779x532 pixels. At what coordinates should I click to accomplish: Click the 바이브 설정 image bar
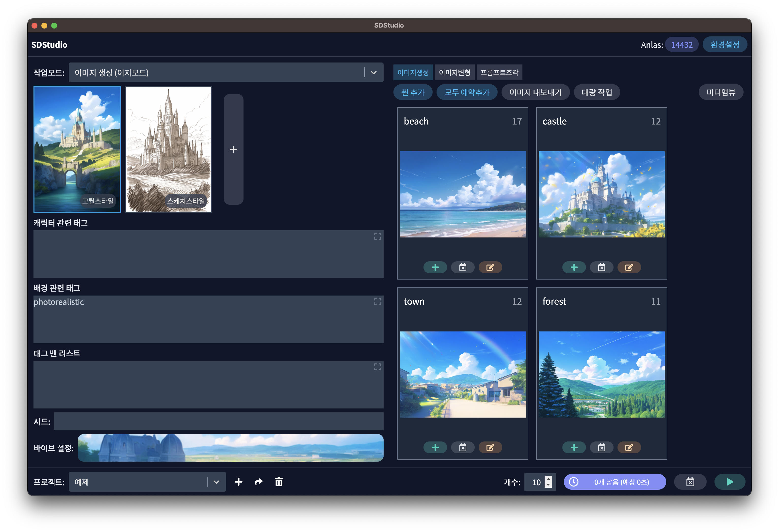[x=230, y=448]
